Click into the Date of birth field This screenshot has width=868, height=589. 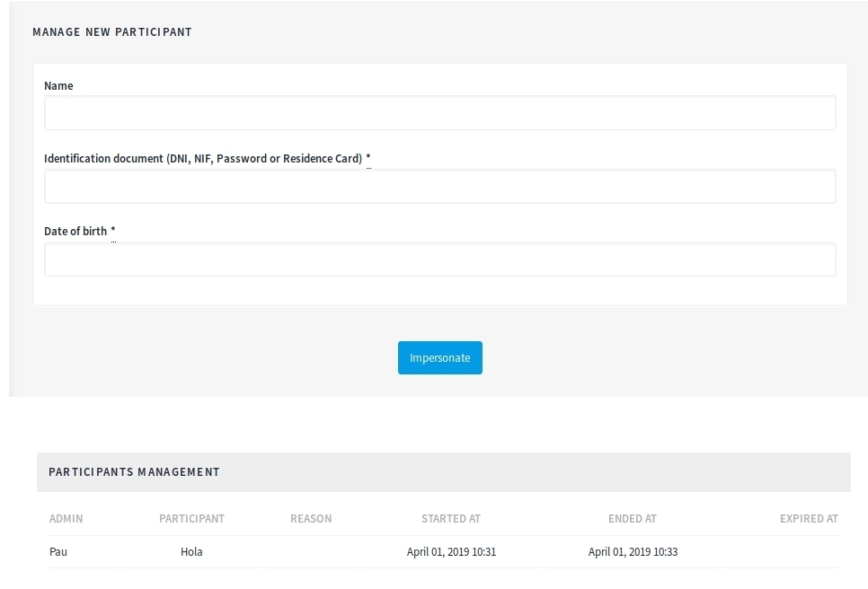click(439, 259)
